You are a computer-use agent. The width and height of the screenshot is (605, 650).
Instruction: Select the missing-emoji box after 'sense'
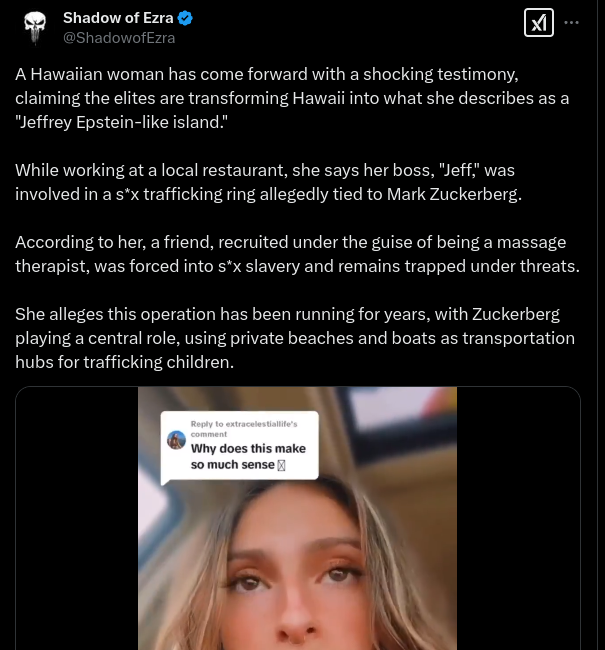pos(281,466)
